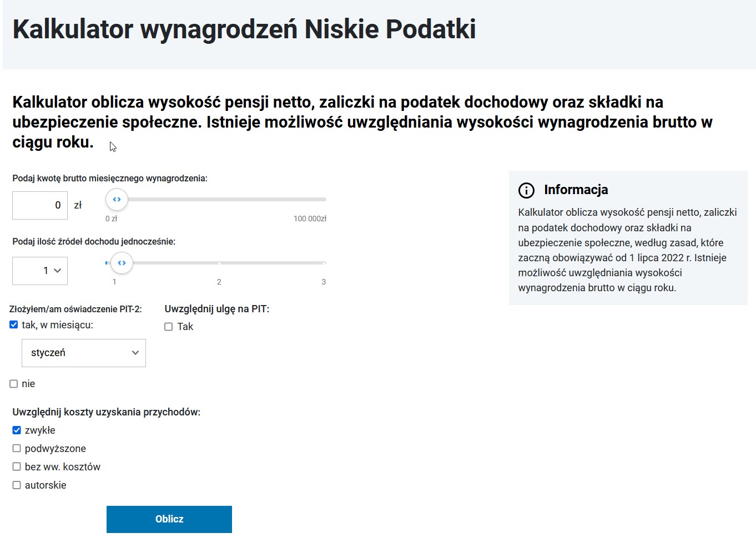Open the styczeń month dropdown
Viewport: 756px width, 538px height.
pyautogui.click(x=84, y=353)
